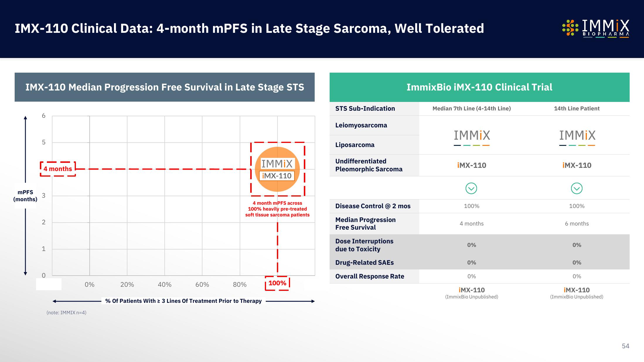
Task: Click the y-axis tick label '6'
Action: (44, 116)
